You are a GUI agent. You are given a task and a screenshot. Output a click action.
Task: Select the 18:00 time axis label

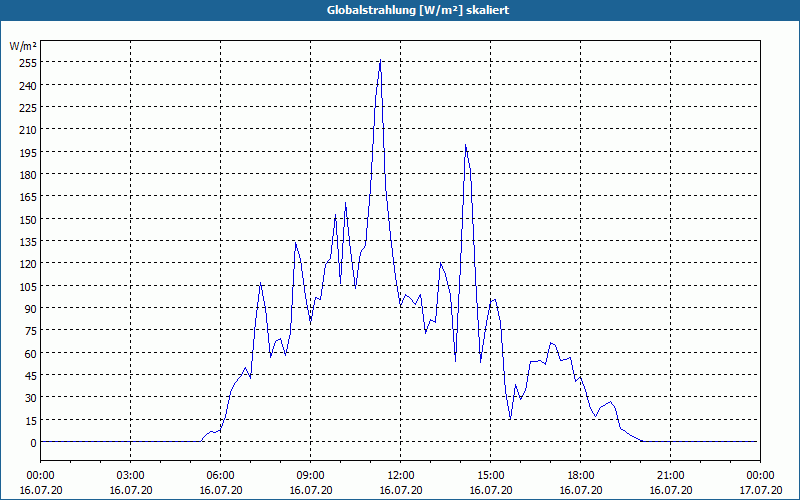(x=581, y=476)
